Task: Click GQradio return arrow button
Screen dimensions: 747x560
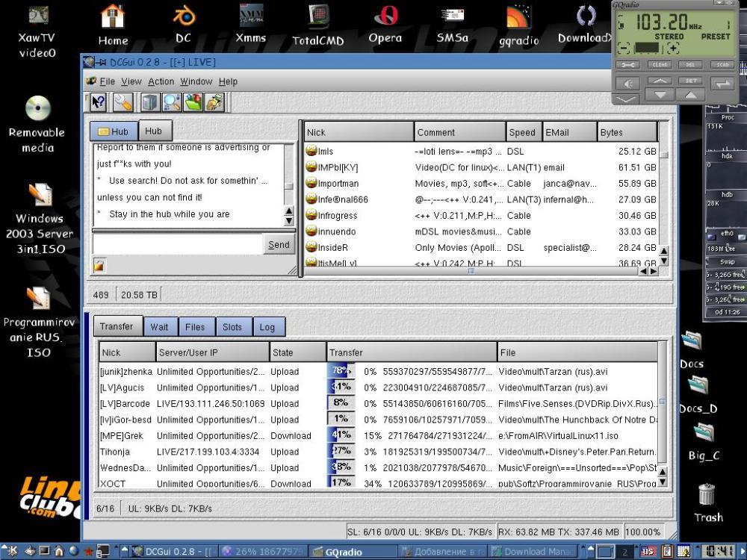Action: pyautogui.click(x=722, y=84)
